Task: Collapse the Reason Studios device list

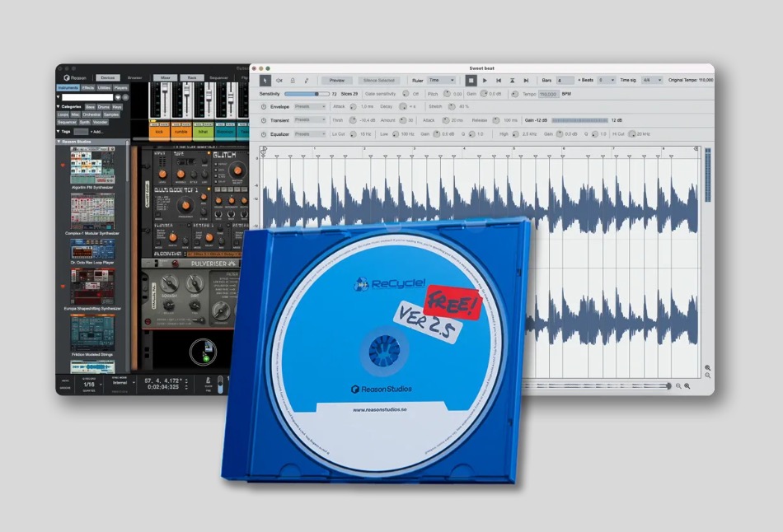Action: click(59, 142)
